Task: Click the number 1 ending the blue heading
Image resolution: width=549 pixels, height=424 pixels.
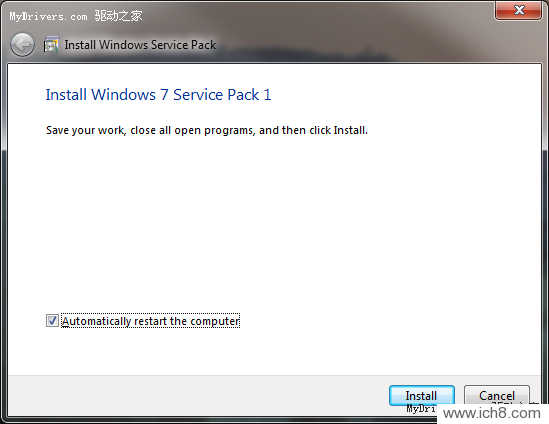Action: (267, 95)
